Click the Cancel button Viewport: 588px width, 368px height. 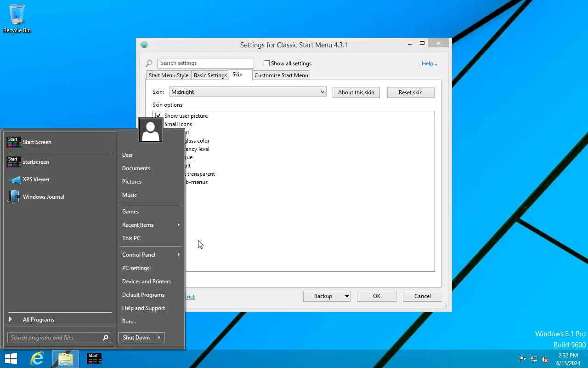point(423,296)
